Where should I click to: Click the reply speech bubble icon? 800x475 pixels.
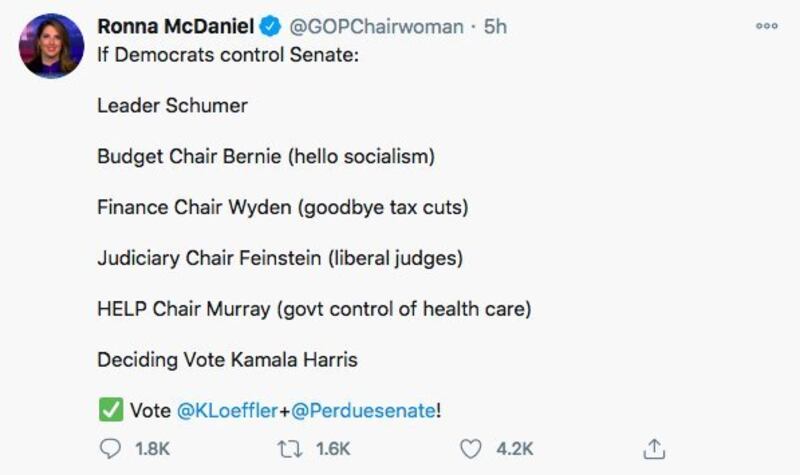(x=109, y=449)
